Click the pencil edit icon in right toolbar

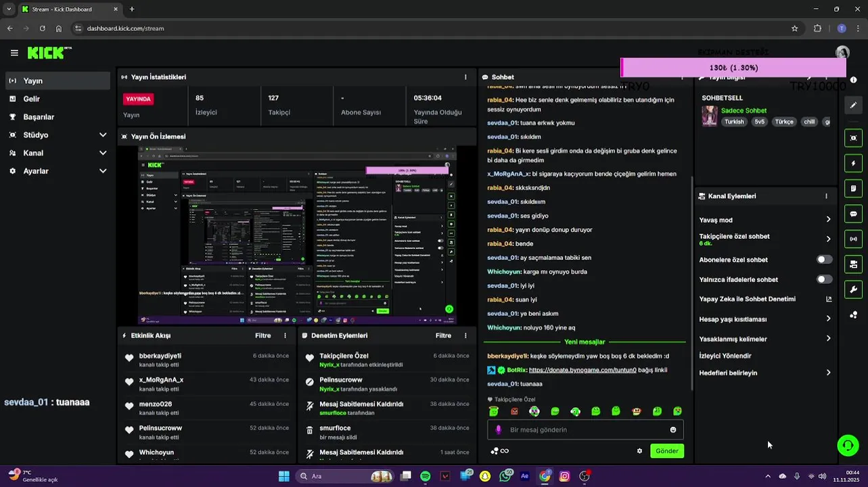pyautogui.click(x=854, y=105)
